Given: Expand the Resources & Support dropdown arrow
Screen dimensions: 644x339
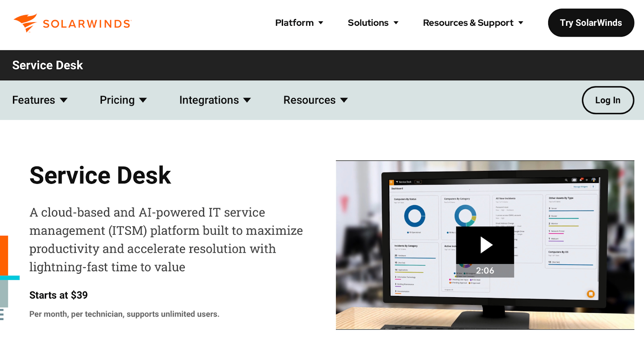Looking at the screenshot, I should [521, 23].
